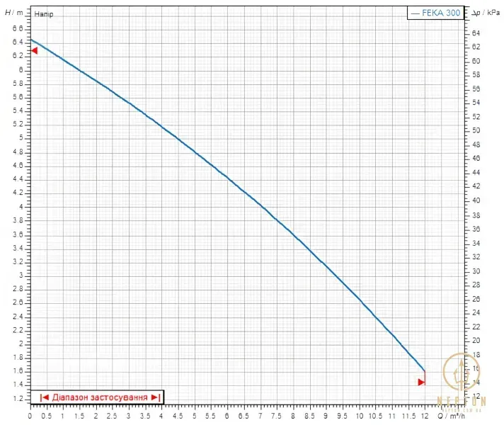Click the 64 value on kPa axis
The image size is (504, 425).
[x=476, y=33]
